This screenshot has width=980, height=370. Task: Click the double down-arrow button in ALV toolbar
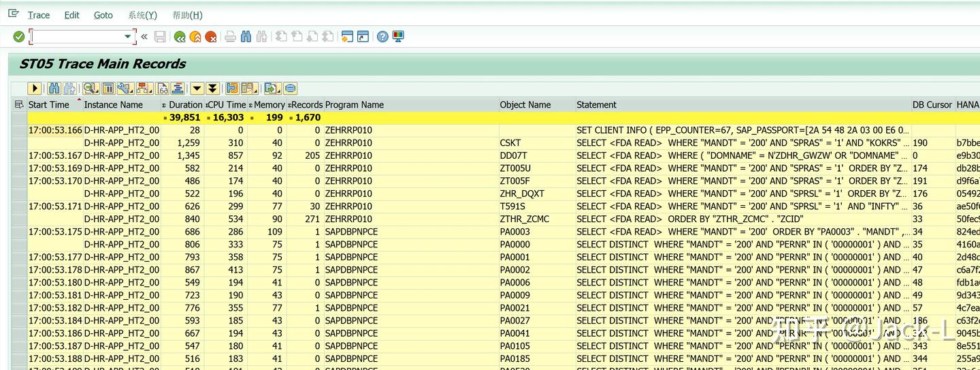tap(212, 89)
